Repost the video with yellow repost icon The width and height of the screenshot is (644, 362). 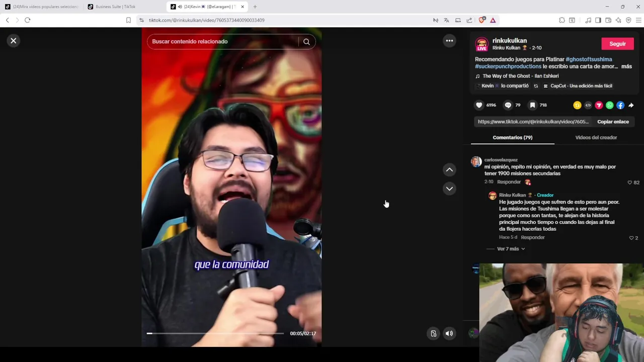[577, 105]
